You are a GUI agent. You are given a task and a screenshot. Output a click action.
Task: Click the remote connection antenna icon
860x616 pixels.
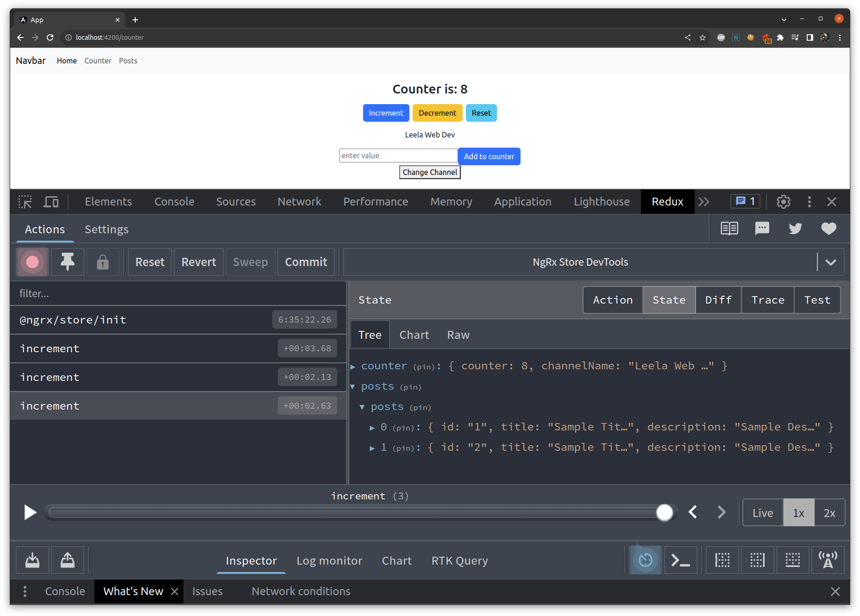pos(828,560)
